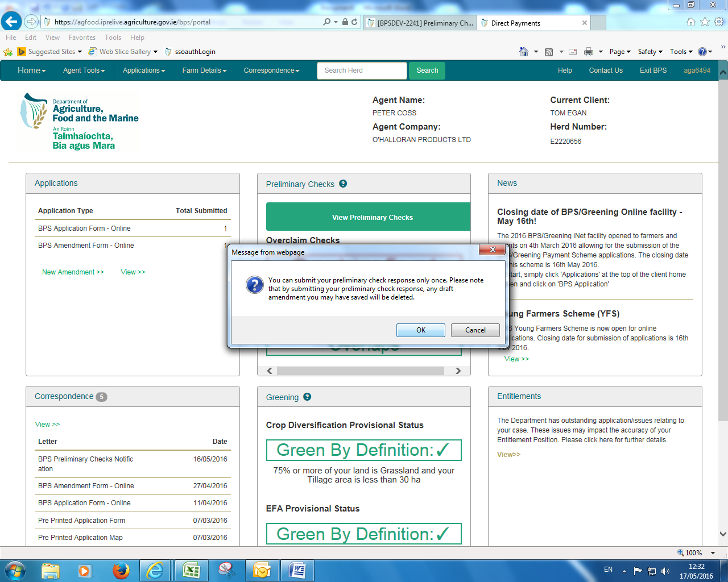This screenshot has height=582, width=728.
Task: Click the Preliminary Checks horizontal scrollbar right arrow
Action: [458, 371]
